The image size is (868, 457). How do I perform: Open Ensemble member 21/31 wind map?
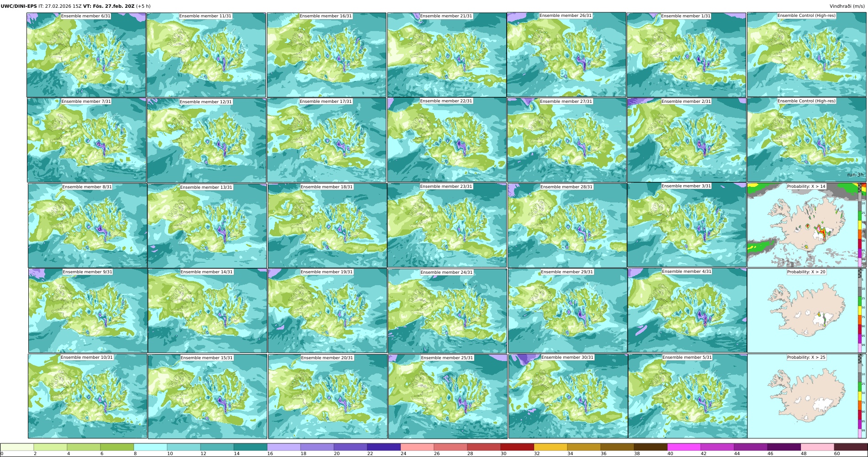coord(447,55)
